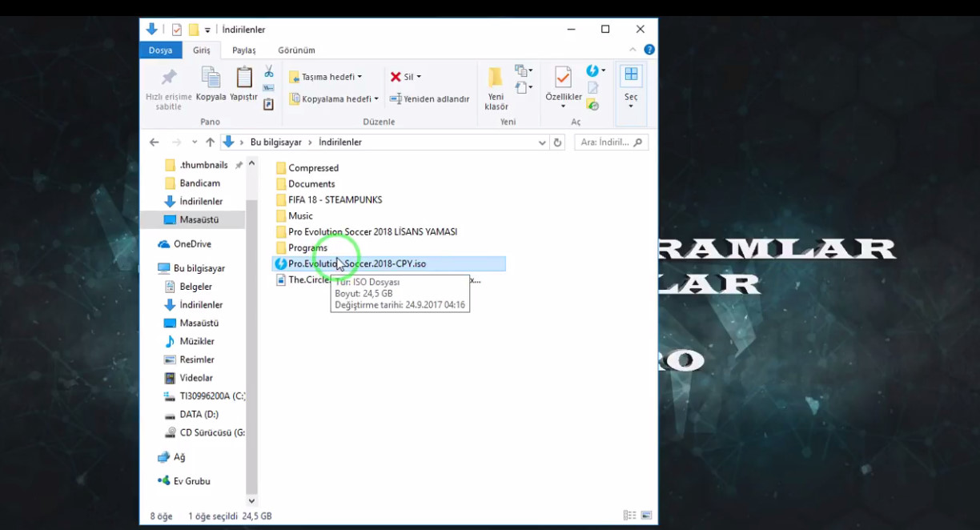The width and height of the screenshot is (980, 530).
Task: Click the back arrow navigation button
Action: [x=155, y=143]
